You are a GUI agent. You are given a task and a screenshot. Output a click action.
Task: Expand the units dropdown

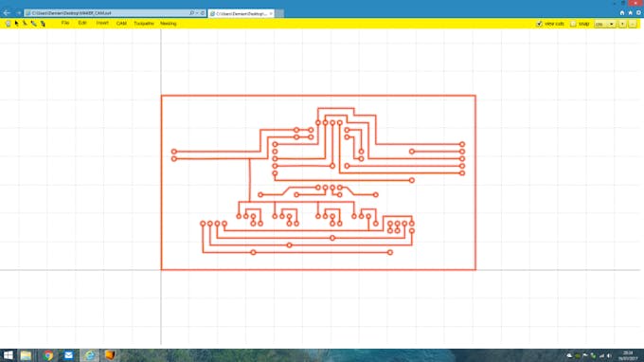(604, 24)
